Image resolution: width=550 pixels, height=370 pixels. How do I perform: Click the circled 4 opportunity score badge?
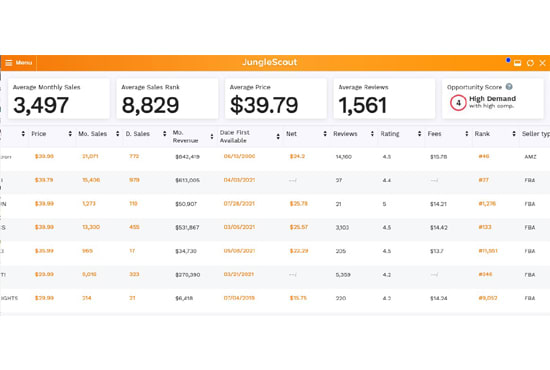point(458,103)
